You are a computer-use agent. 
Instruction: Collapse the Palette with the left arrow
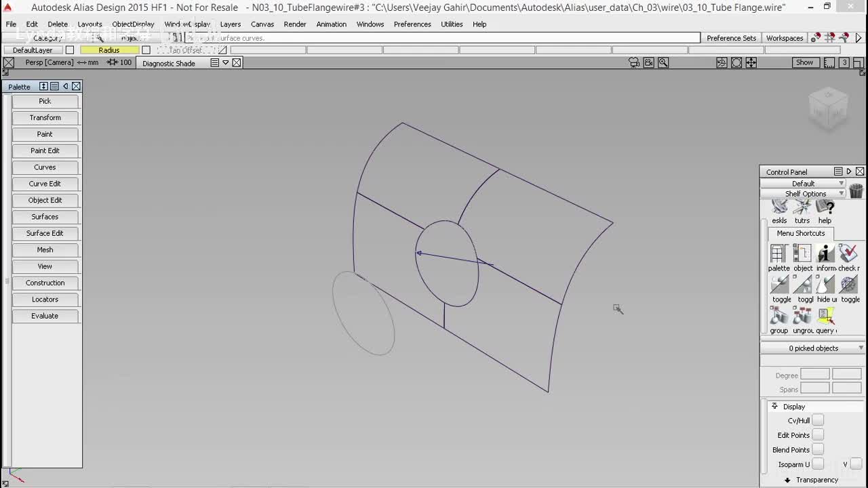65,86
